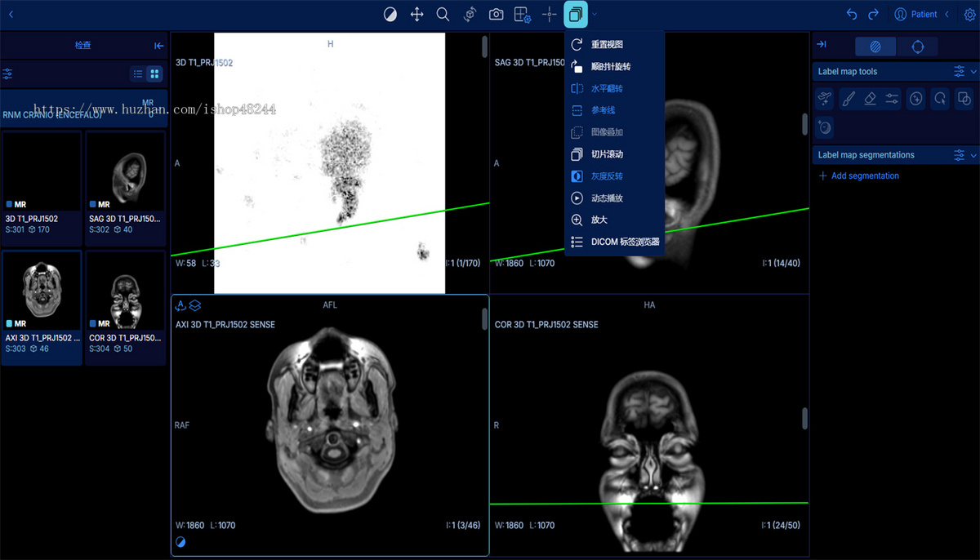
Task: Switch study panel to grid view
Action: 154,74
